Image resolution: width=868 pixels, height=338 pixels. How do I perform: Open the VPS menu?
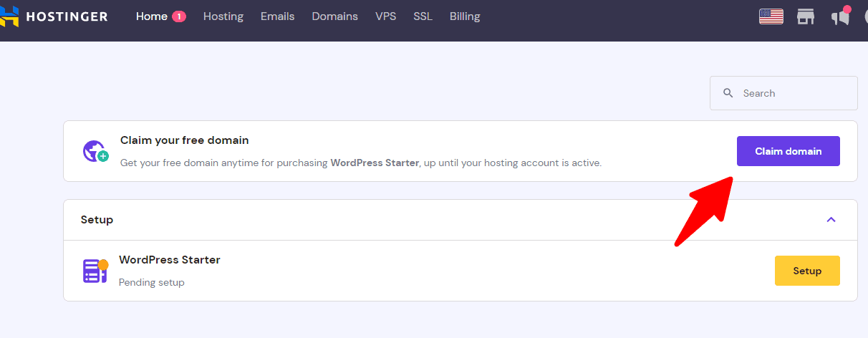385,16
